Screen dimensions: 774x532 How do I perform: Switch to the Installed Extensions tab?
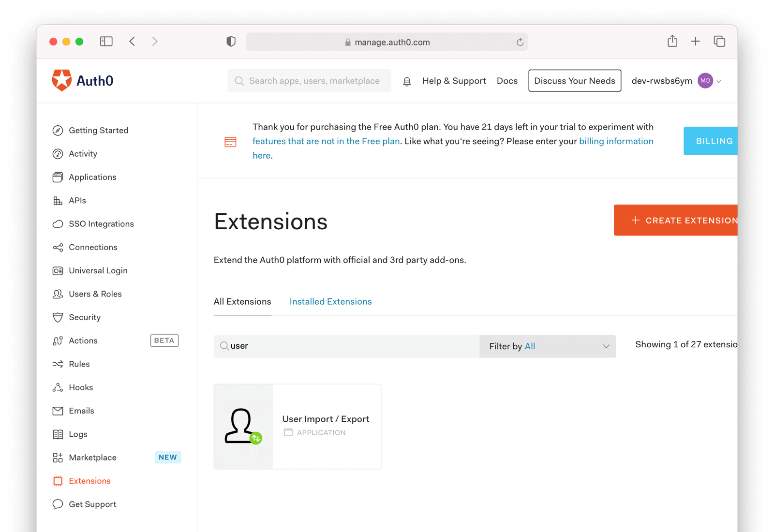(330, 301)
